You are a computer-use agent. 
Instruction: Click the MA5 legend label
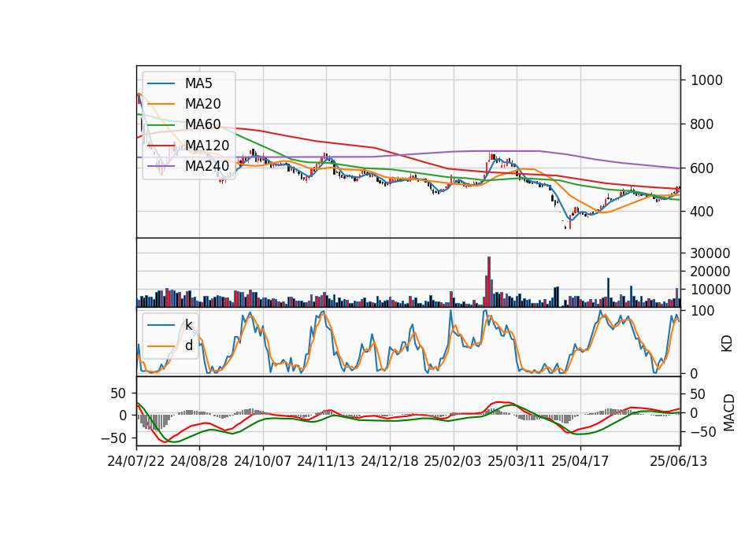pyautogui.click(x=198, y=83)
